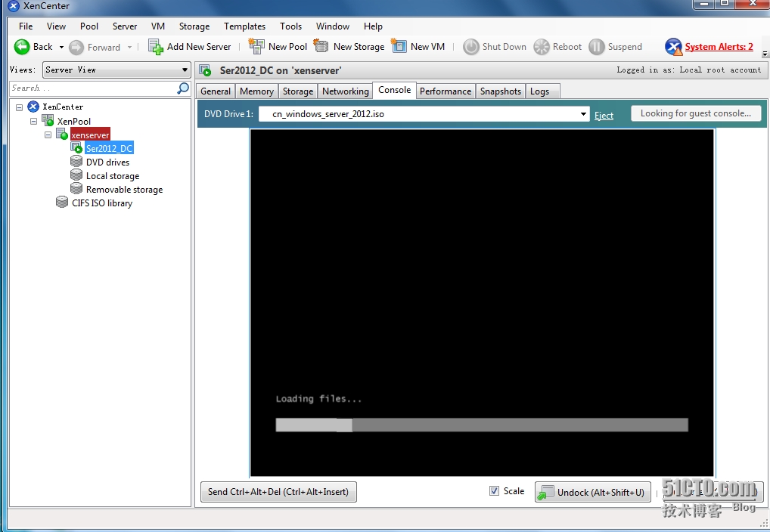
Task: Click into the Search input field
Action: point(93,88)
